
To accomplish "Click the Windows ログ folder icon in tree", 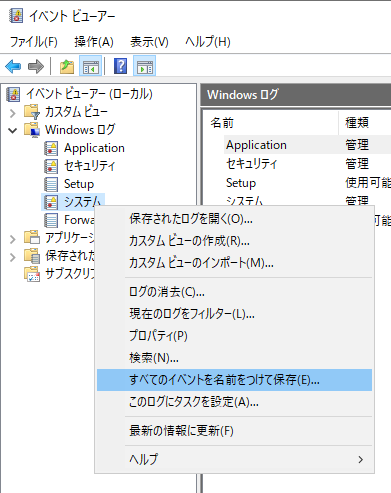I will tap(32, 130).
